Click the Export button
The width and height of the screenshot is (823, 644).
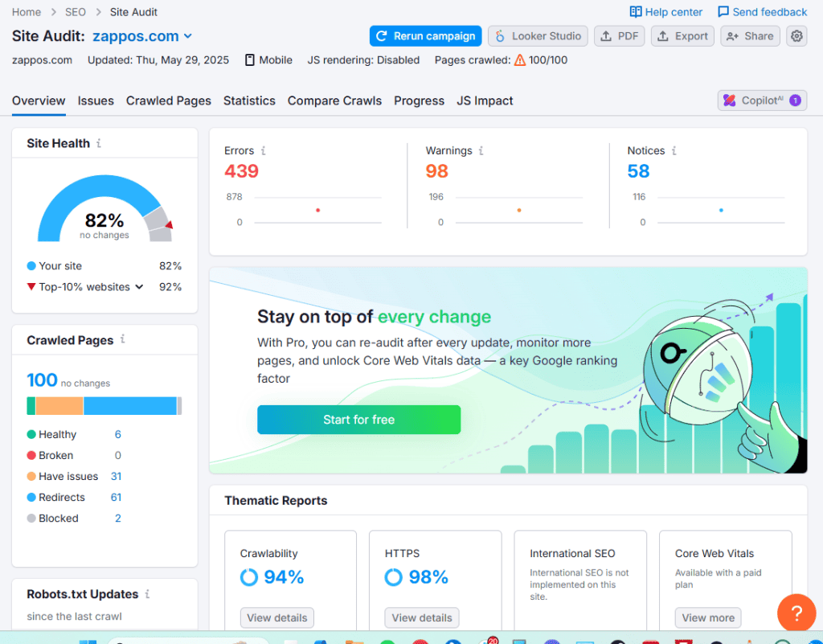point(682,36)
